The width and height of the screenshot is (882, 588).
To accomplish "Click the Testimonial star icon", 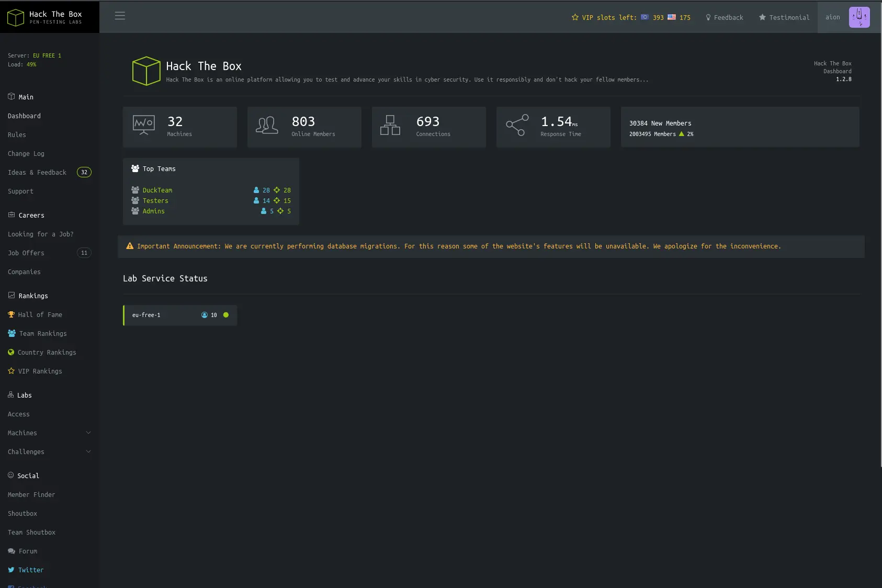I will [762, 17].
